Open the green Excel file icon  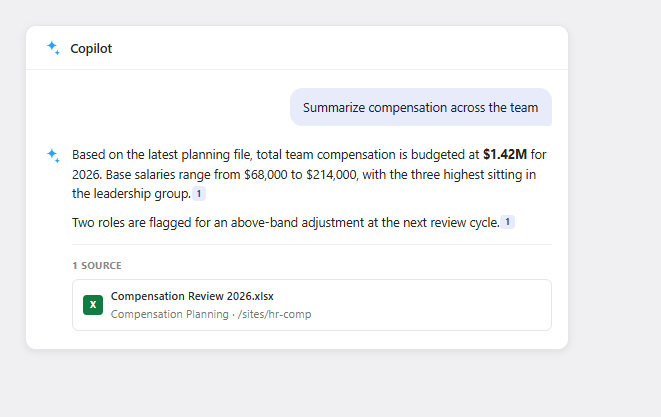tap(93, 305)
